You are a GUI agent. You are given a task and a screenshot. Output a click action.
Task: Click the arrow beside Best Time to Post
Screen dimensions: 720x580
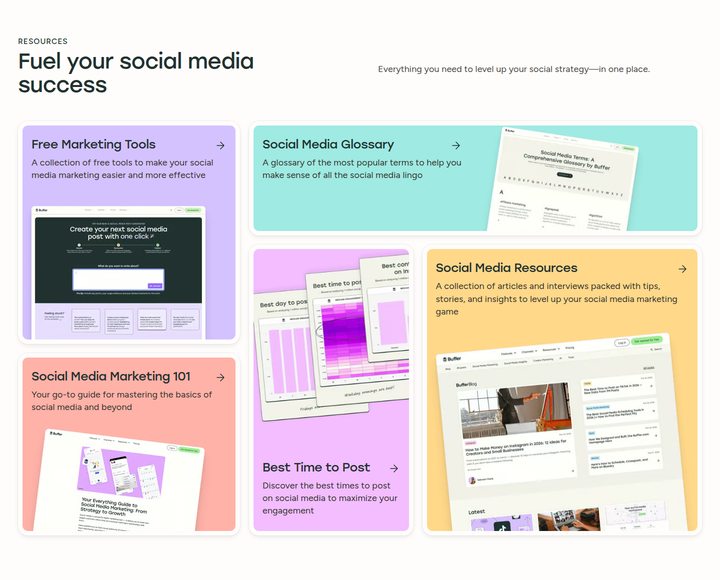[x=394, y=468]
